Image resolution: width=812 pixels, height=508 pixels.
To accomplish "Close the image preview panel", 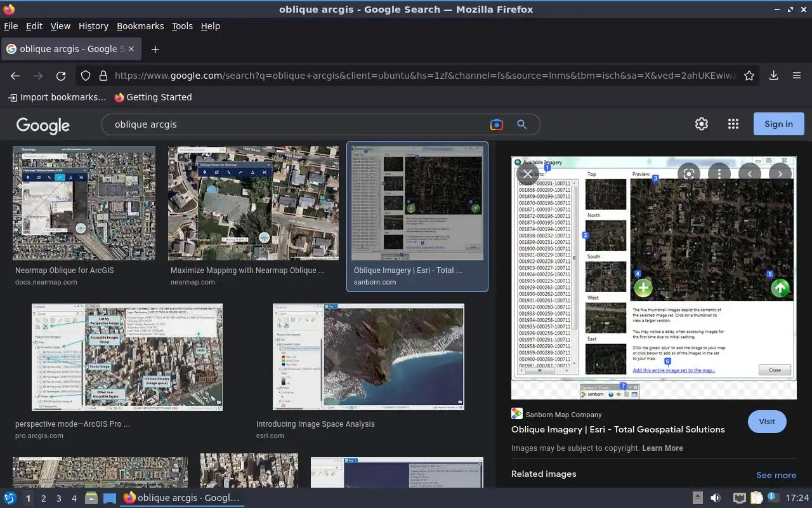I will (528, 173).
